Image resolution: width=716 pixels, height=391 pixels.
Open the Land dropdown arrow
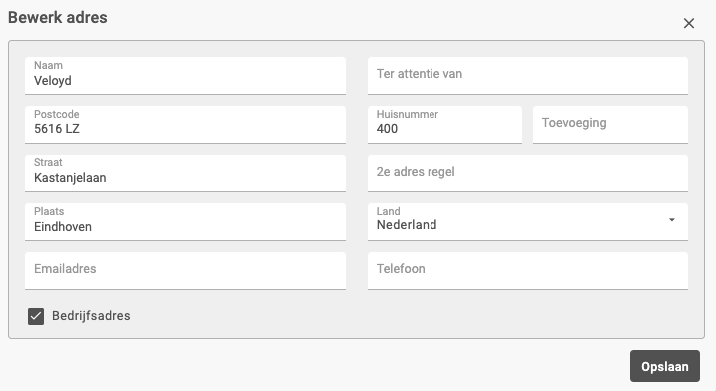[x=672, y=220]
